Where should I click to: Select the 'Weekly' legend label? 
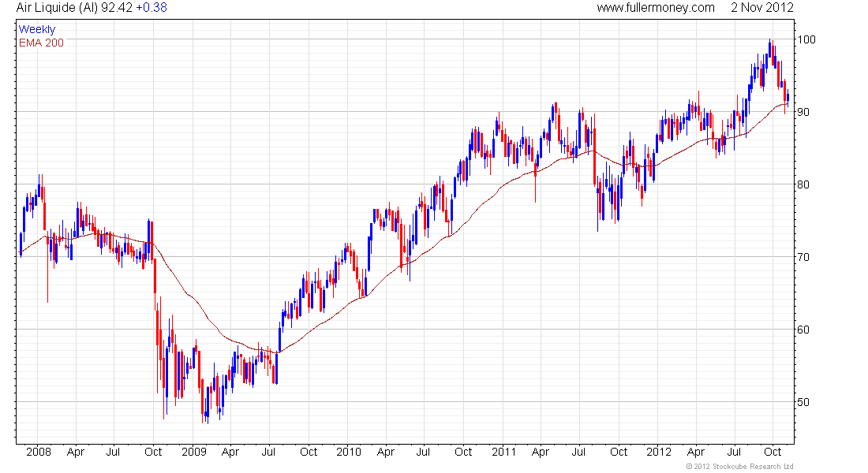(x=37, y=29)
